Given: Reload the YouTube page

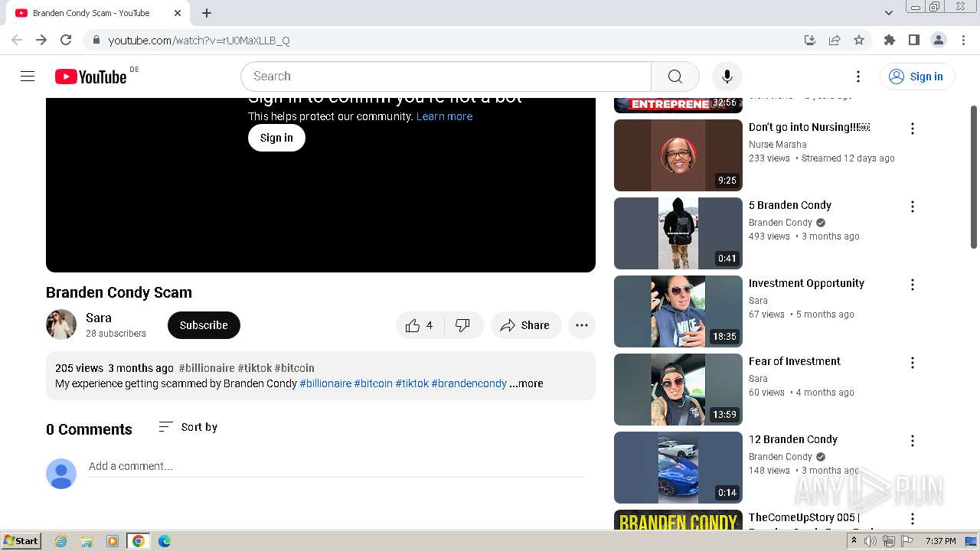Looking at the screenshot, I should pos(66,40).
